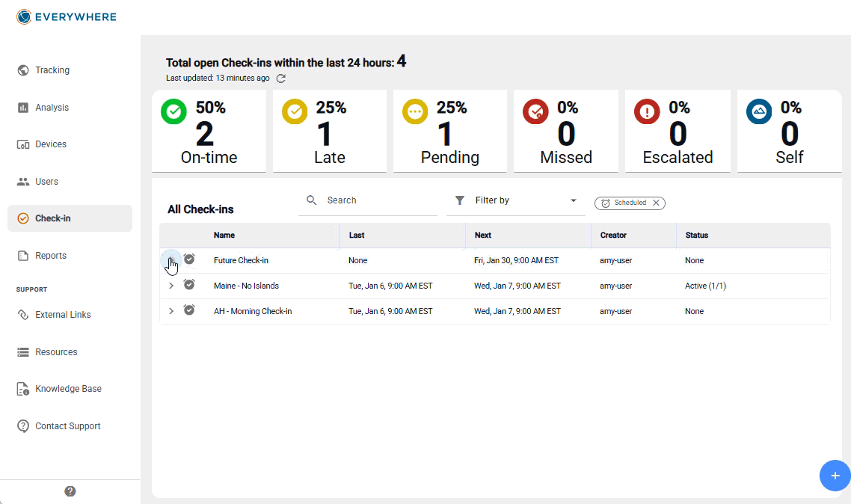Select the yellow Late status icon

coord(295,111)
